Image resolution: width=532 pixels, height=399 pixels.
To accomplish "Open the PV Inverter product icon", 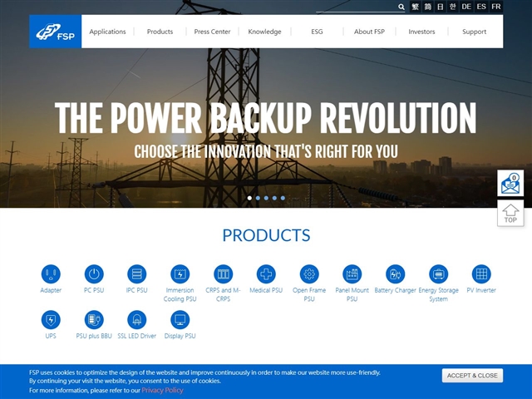I will coord(481,273).
